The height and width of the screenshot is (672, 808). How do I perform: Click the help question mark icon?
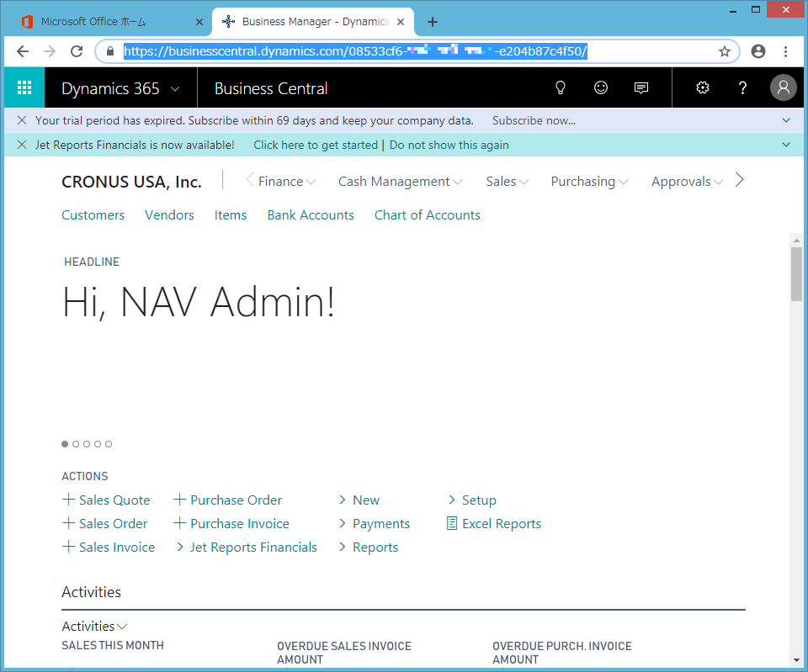742,88
